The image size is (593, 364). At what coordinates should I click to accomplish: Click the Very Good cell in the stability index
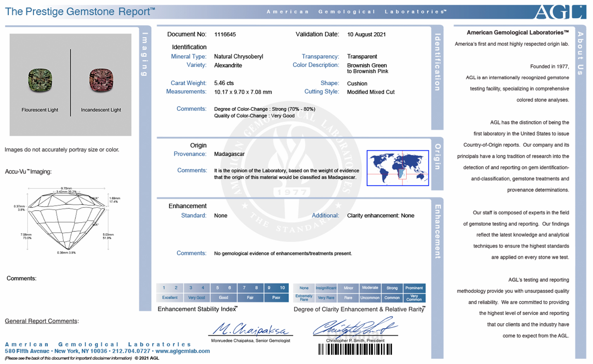pyautogui.click(x=197, y=297)
